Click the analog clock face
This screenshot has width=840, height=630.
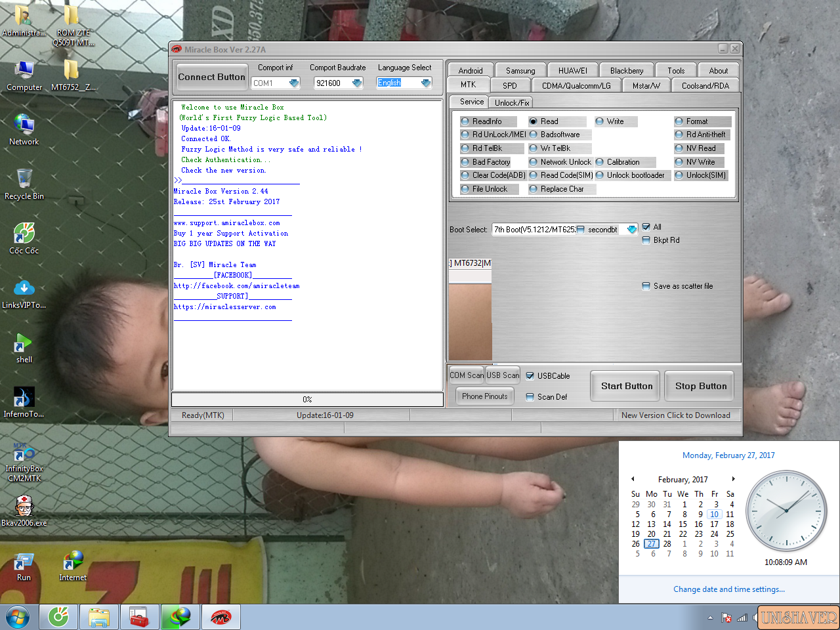click(x=786, y=511)
